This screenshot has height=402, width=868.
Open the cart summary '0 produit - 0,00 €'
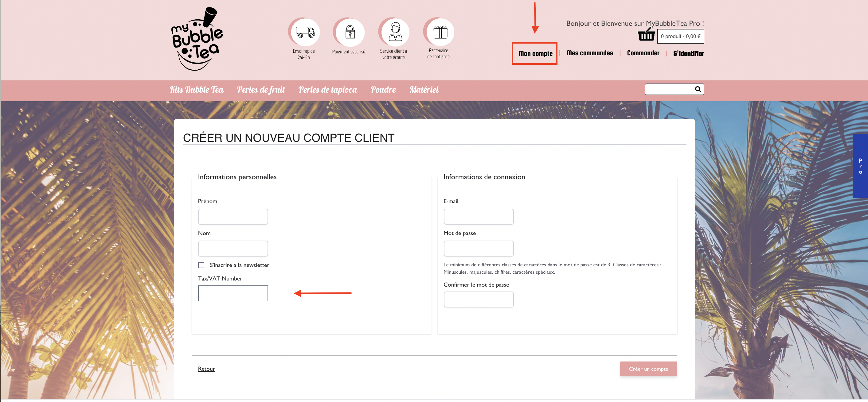point(680,36)
